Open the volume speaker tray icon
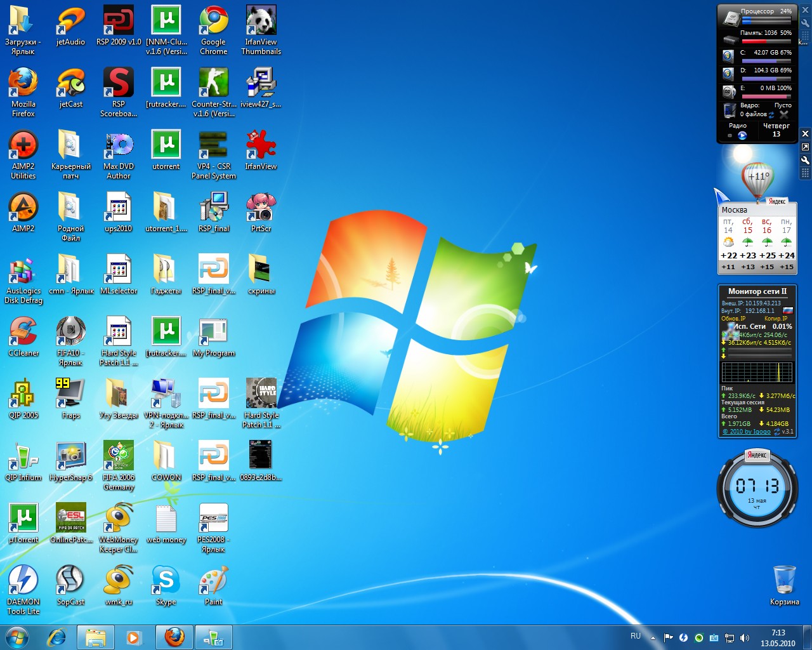 745,638
